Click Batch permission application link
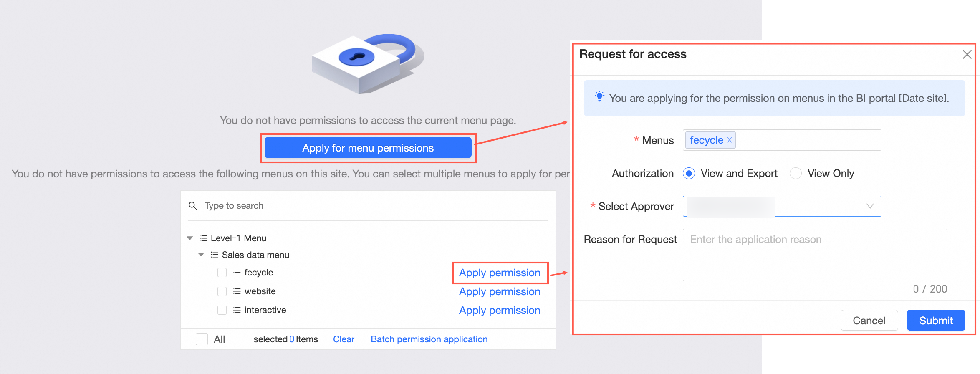 [429, 339]
